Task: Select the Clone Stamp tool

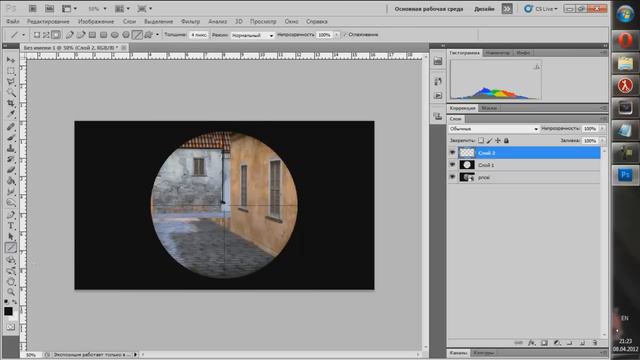Action: point(11,149)
